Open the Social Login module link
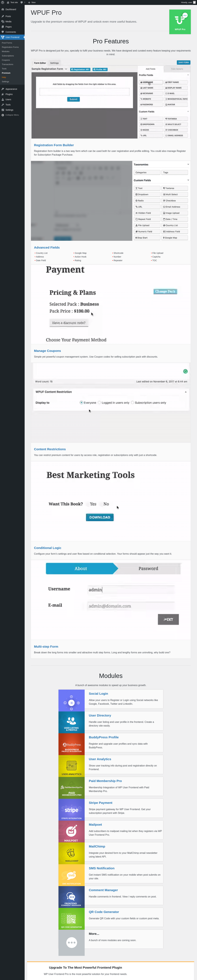The height and width of the screenshot is (980, 197). [98, 694]
